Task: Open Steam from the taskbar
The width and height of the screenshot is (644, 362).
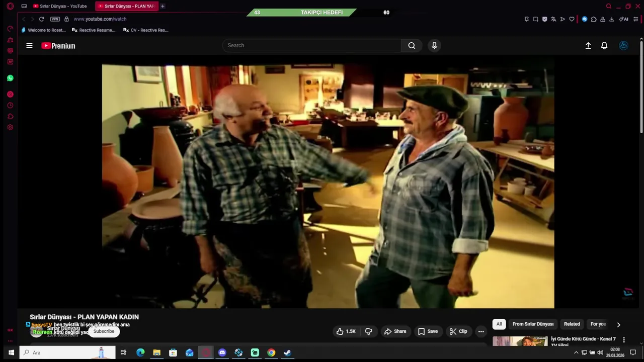Action: click(287, 352)
